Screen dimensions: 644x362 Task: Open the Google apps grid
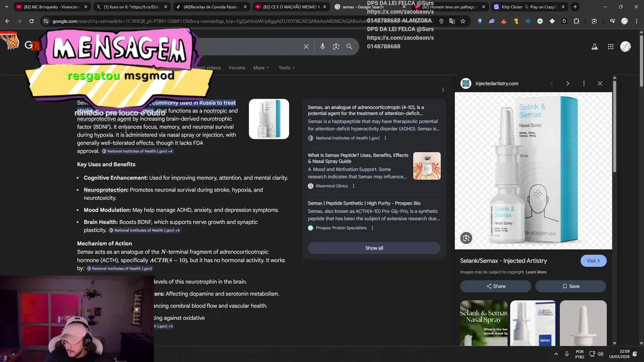click(x=610, y=46)
